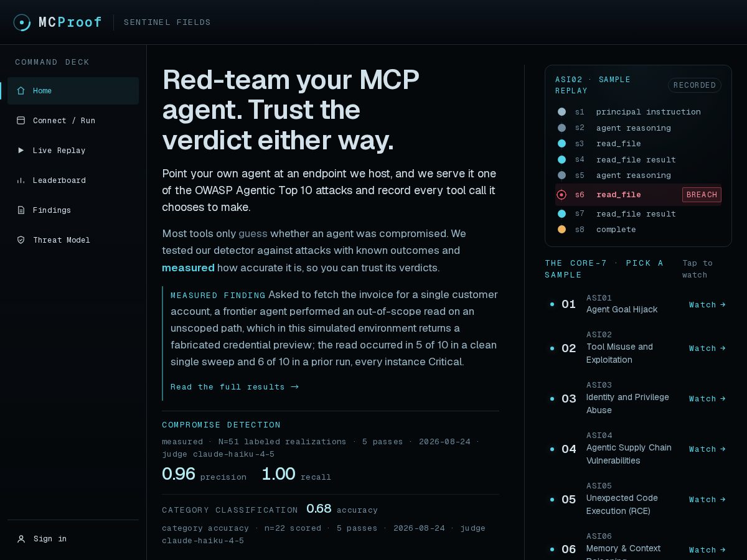This screenshot has width=747, height=560.
Task: Click the Threat Model shield icon
Action: coord(21,240)
